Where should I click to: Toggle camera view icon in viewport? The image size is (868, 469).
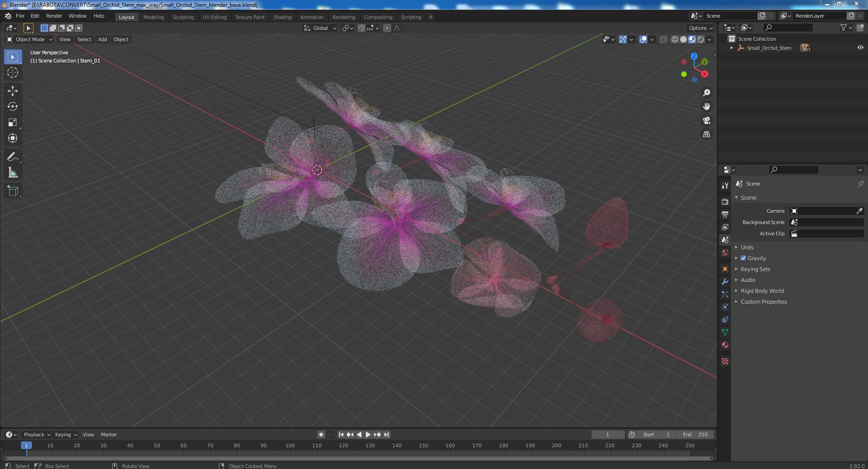(x=707, y=120)
